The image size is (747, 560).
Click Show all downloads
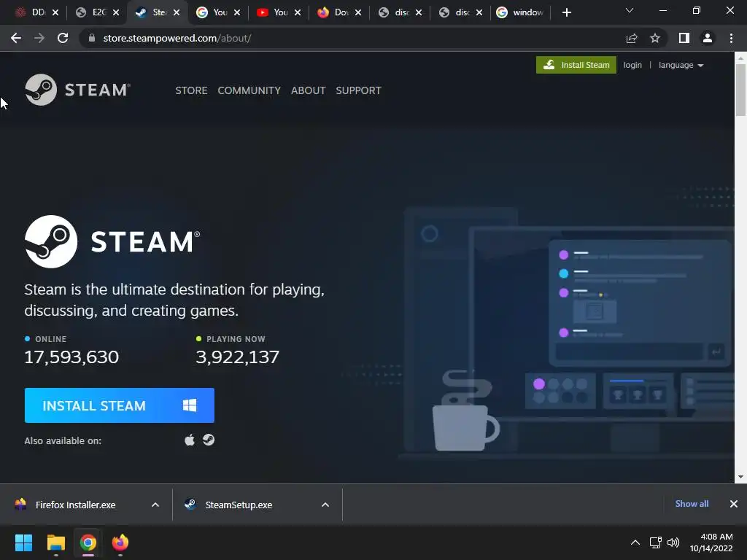[x=692, y=504]
